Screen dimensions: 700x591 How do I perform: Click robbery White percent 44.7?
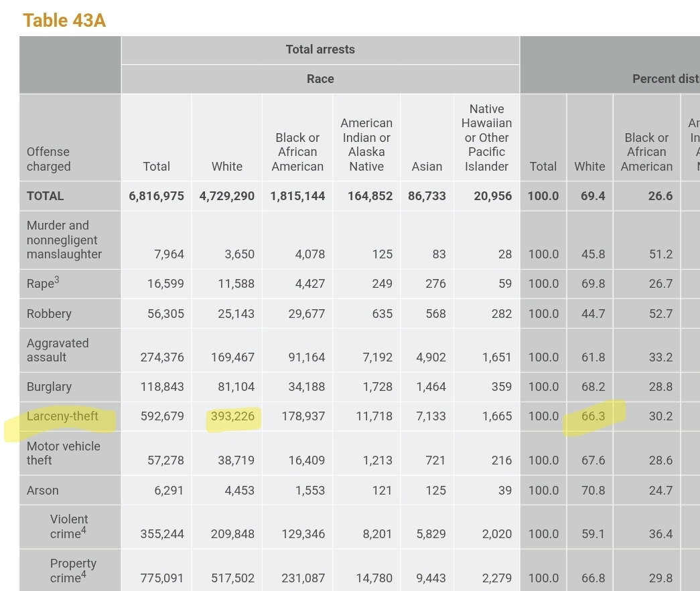coord(593,313)
